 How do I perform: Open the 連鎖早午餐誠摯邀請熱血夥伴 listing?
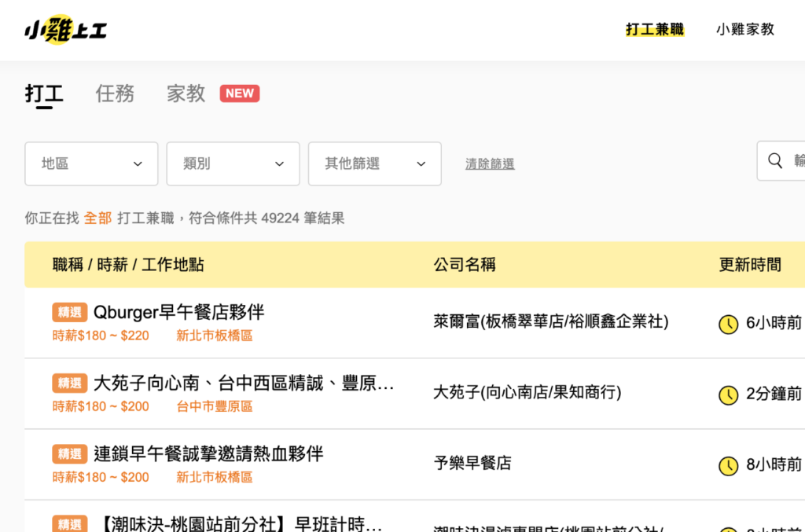208,453
